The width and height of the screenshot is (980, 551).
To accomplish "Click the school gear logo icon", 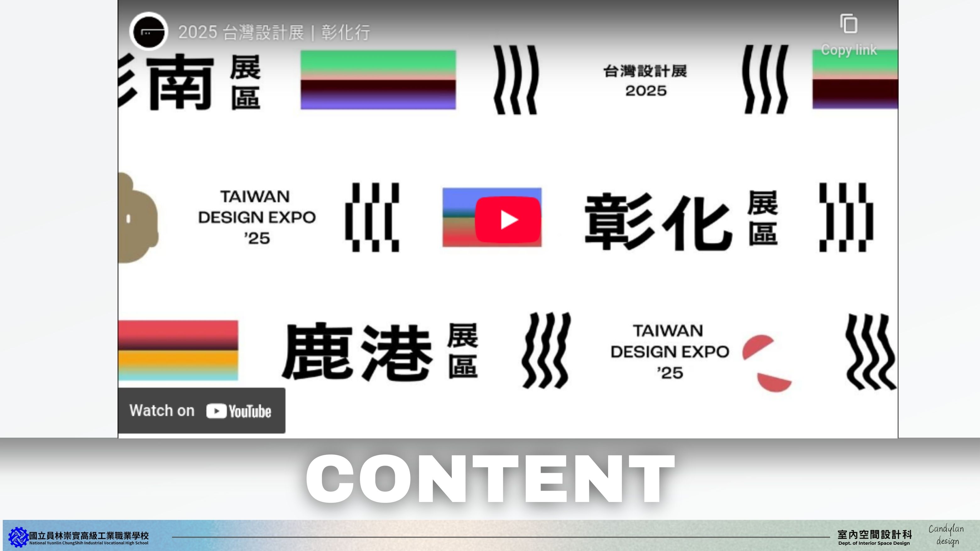I will [18, 537].
